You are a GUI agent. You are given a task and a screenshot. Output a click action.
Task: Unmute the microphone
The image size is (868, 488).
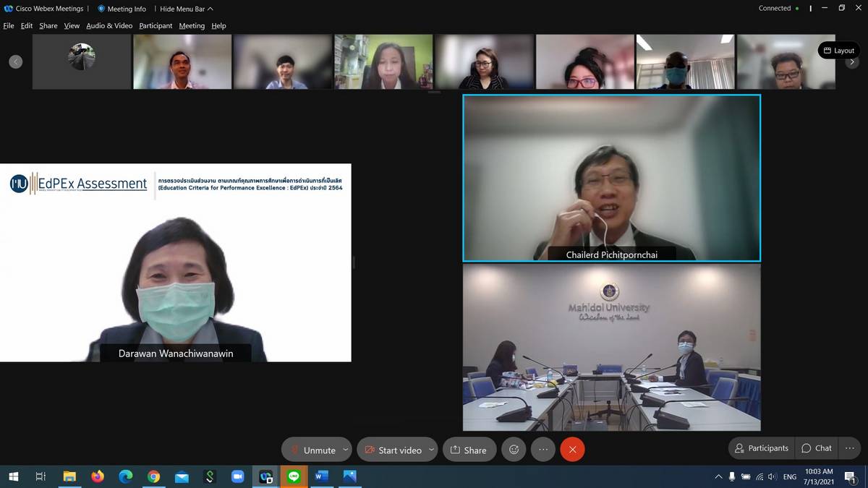[x=312, y=450]
